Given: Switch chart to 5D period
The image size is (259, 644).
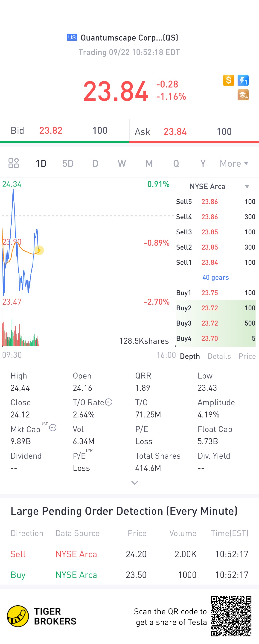Looking at the screenshot, I should [x=68, y=163].
